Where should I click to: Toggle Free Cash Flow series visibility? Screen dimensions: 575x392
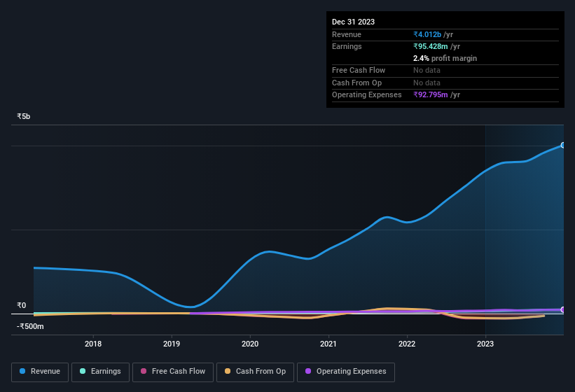point(173,372)
